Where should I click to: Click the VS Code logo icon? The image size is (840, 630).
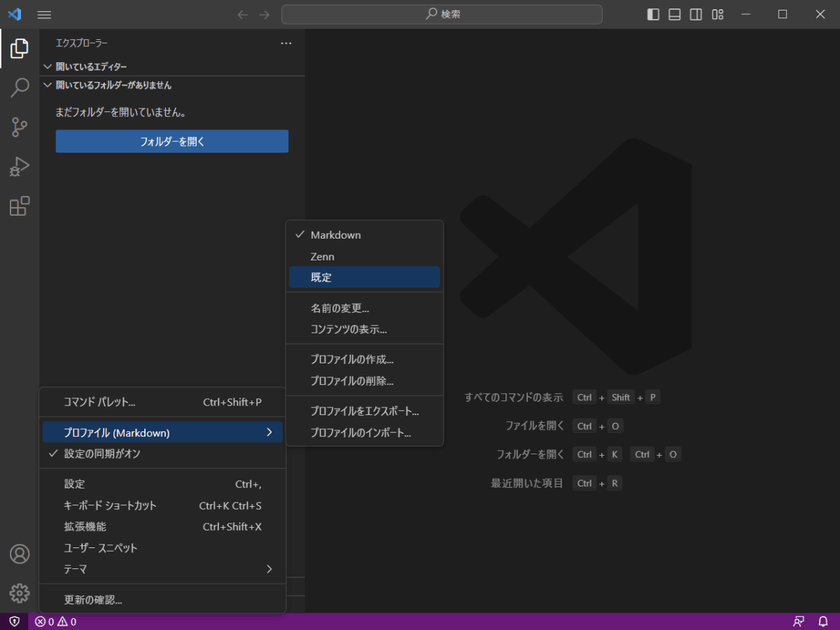click(15, 15)
